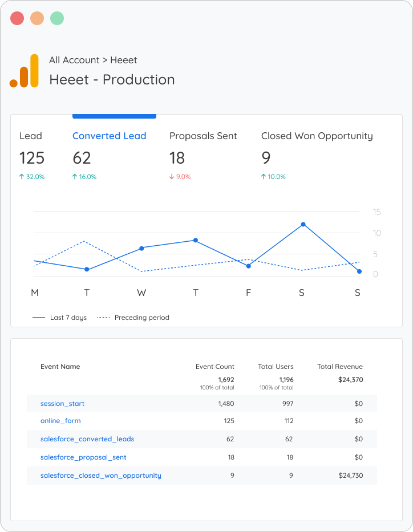The image size is (413, 532).
Task: Click the green traffic light button
Action: point(57,18)
